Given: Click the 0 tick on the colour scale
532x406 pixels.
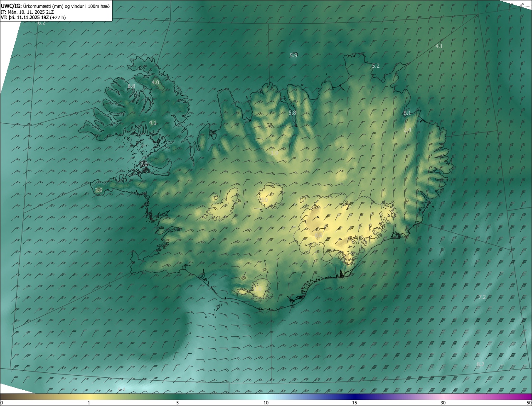Looking at the screenshot, I should tap(1, 403).
